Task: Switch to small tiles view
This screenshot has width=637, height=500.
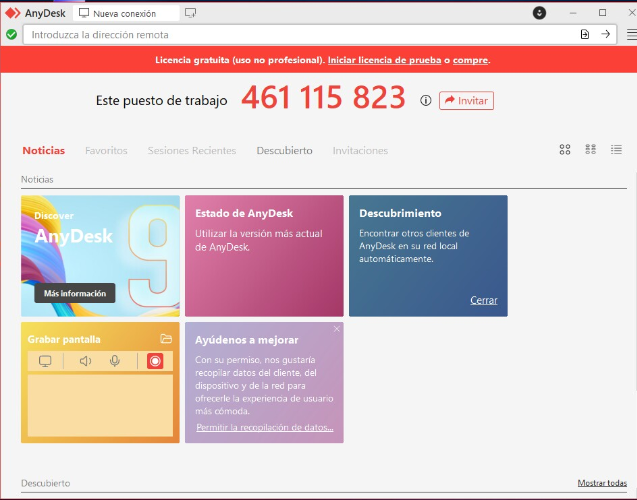Action: [591, 150]
